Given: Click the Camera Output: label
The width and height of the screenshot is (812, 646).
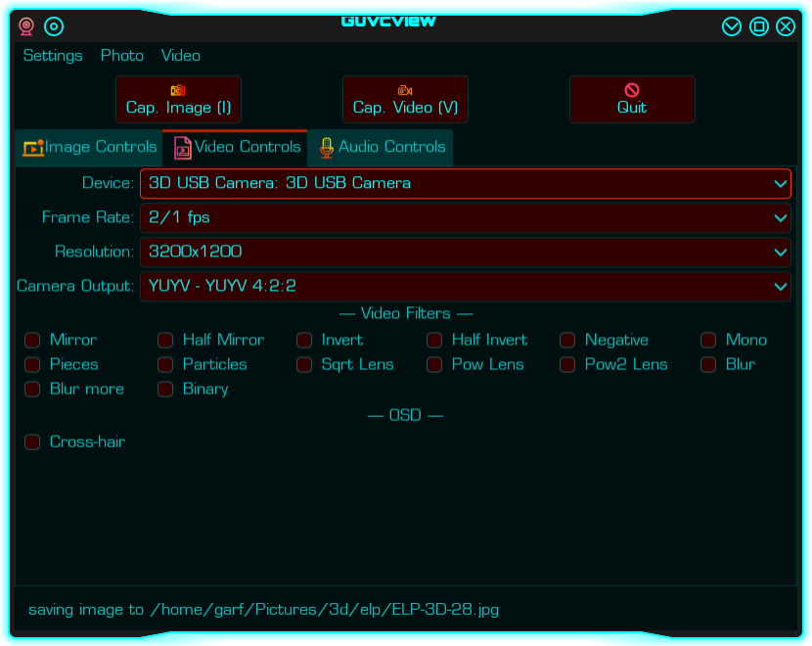Looking at the screenshot, I should coord(75,287).
